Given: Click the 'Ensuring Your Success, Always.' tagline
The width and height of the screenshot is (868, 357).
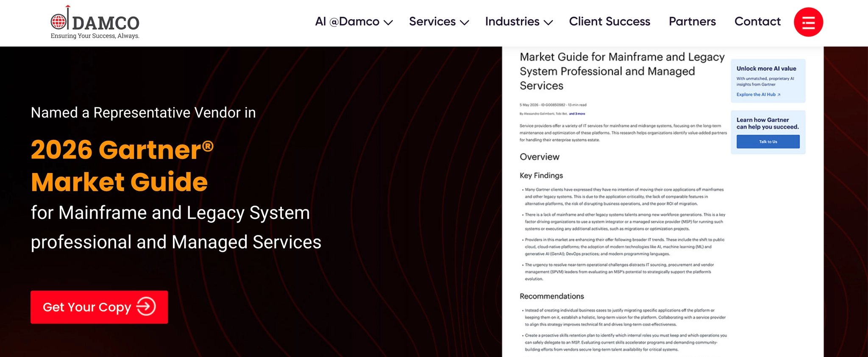Looking at the screenshot, I should coord(95,36).
